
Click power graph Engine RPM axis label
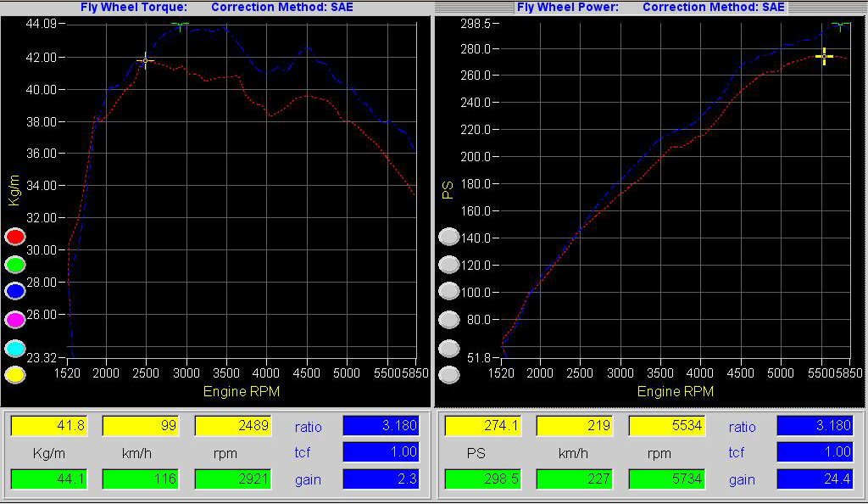click(x=676, y=392)
